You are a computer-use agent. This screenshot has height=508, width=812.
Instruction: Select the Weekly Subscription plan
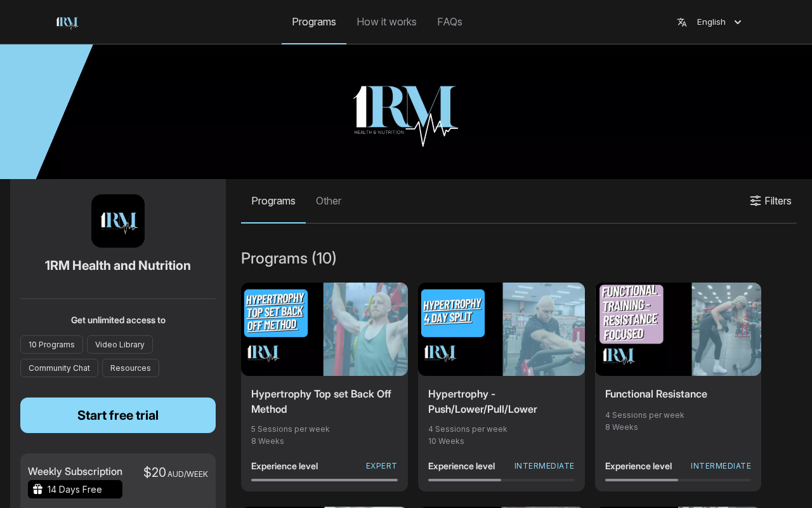coord(118,481)
